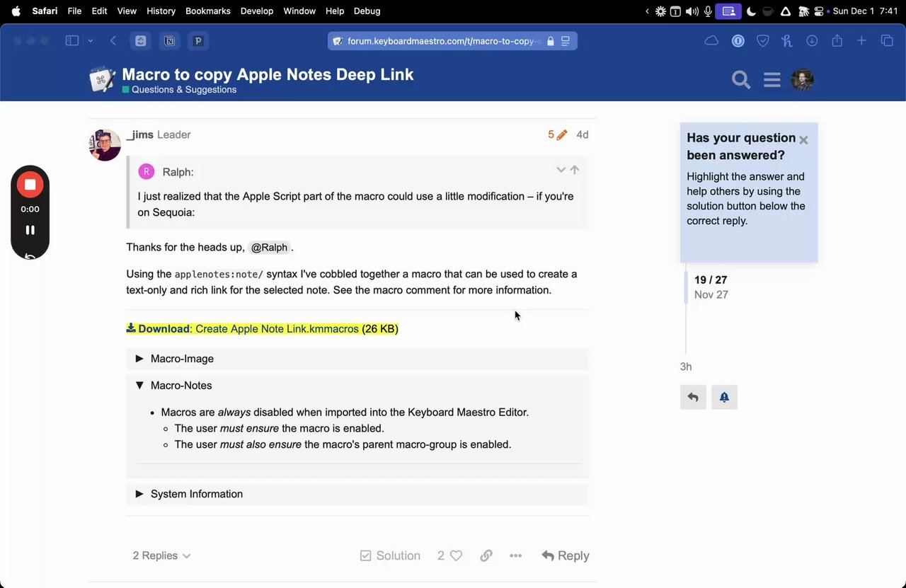Pause the screen recording

(x=30, y=230)
